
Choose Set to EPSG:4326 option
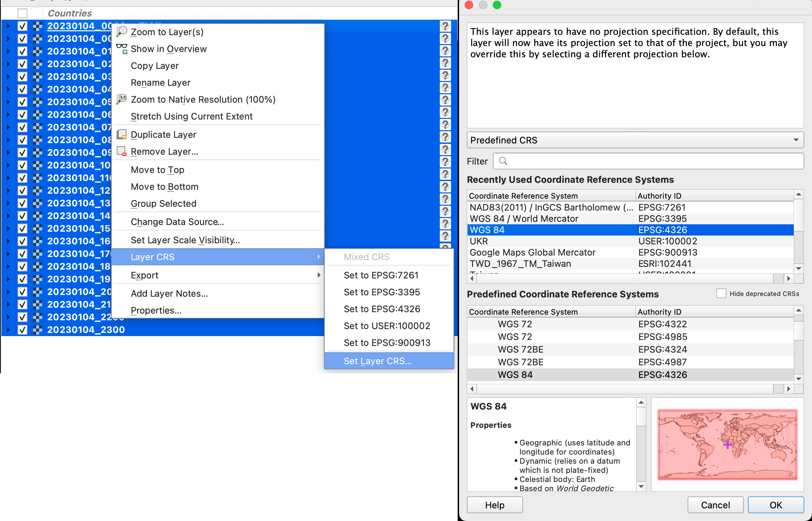point(382,309)
